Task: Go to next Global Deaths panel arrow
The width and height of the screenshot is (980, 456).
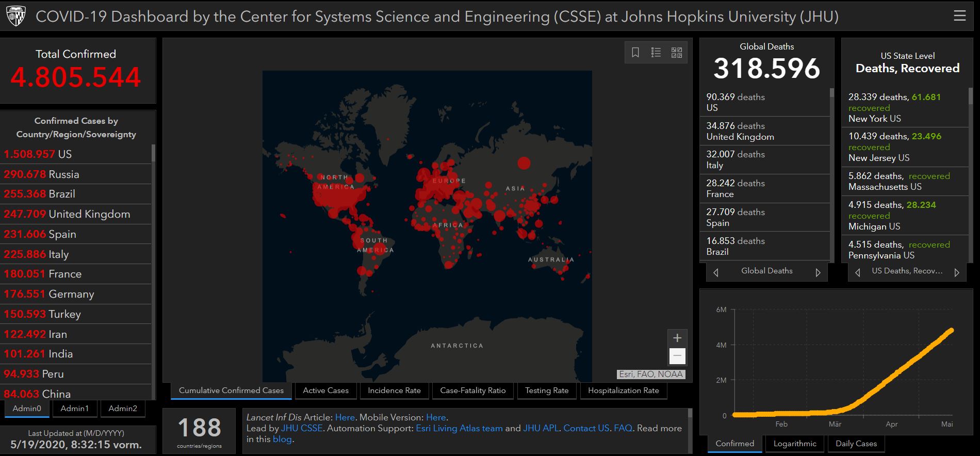Action: coord(818,272)
